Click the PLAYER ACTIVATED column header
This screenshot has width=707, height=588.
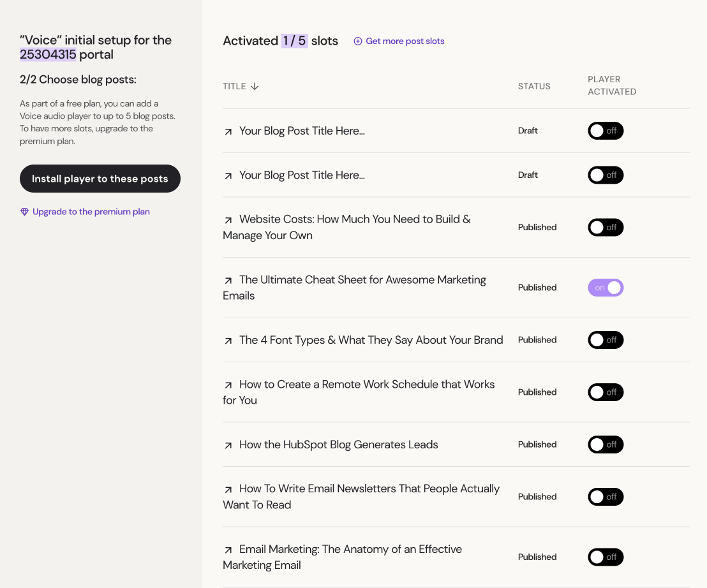(612, 85)
